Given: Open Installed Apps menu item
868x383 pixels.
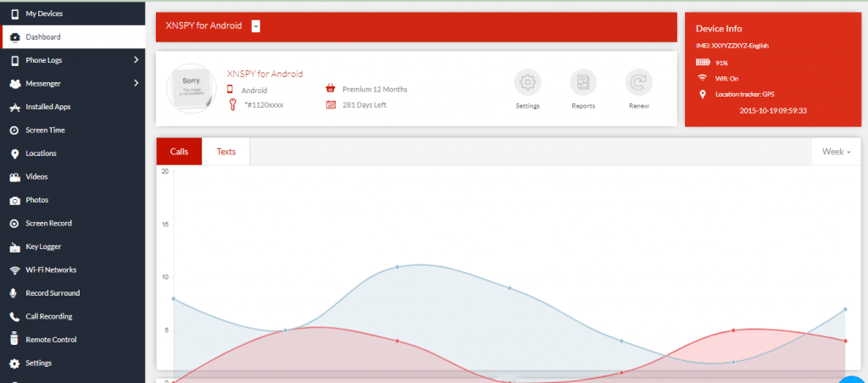Looking at the screenshot, I should [73, 107].
